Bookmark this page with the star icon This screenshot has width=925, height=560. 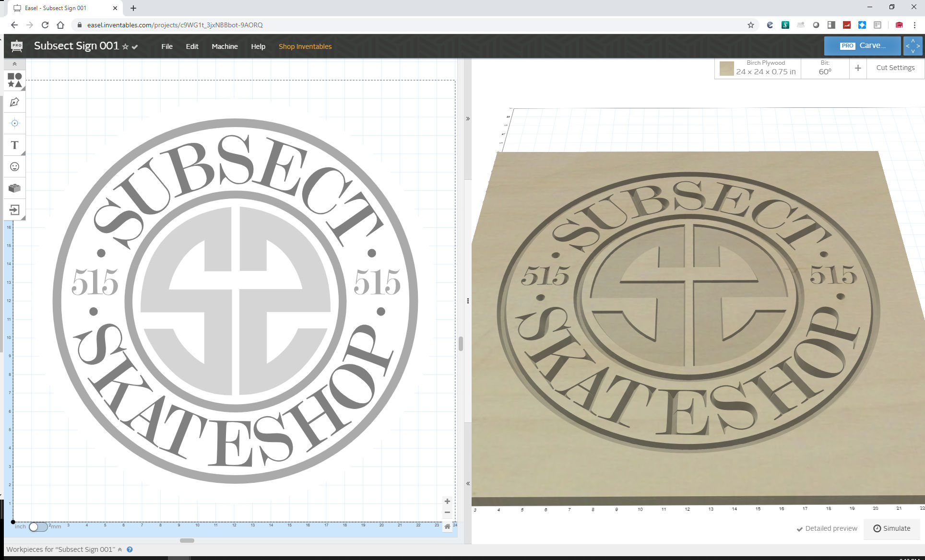(x=751, y=25)
